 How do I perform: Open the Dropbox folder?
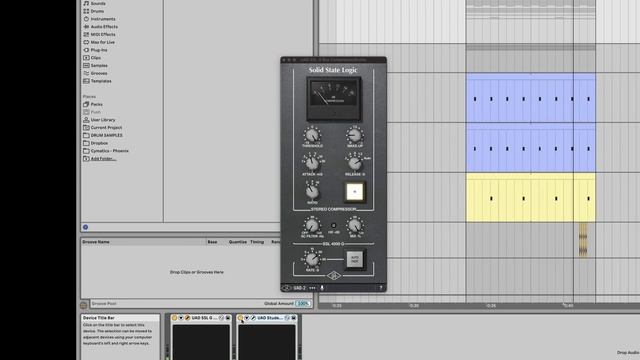pos(99,143)
